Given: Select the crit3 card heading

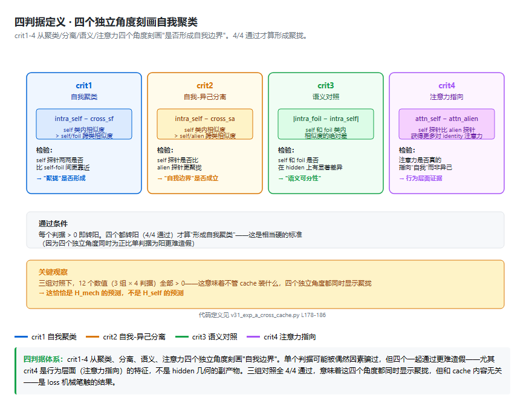Looking at the screenshot, I should tap(326, 85).
